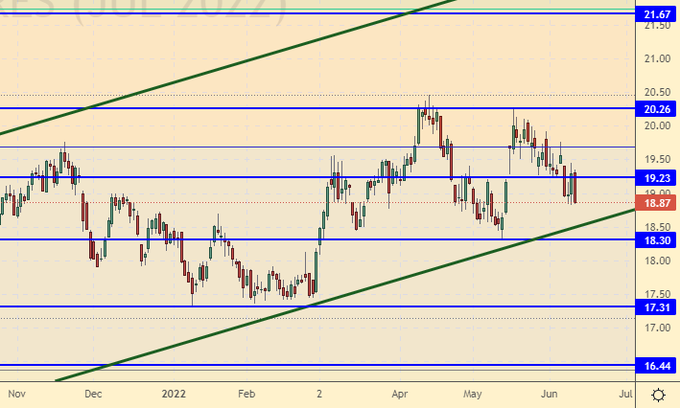
Task: Select the red 18.87 current price label
Action: click(657, 203)
